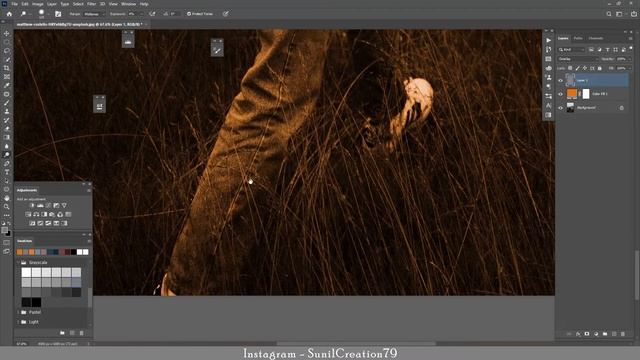Screen dimensions: 640x360
Task: Switch to the Channels tab
Action: point(596,38)
